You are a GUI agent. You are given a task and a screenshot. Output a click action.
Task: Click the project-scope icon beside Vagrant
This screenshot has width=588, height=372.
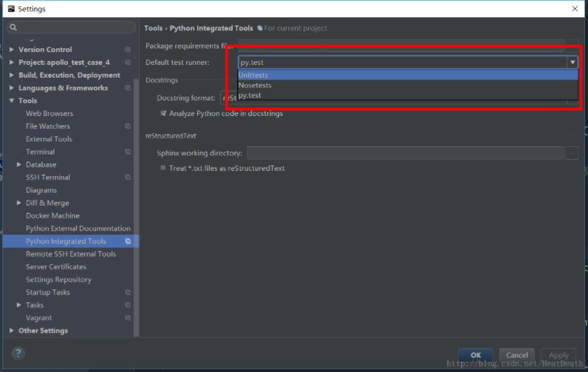coord(128,317)
